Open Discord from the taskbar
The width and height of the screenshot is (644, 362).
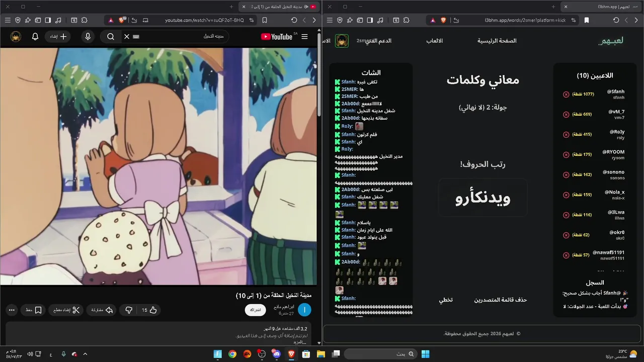pos(276,354)
